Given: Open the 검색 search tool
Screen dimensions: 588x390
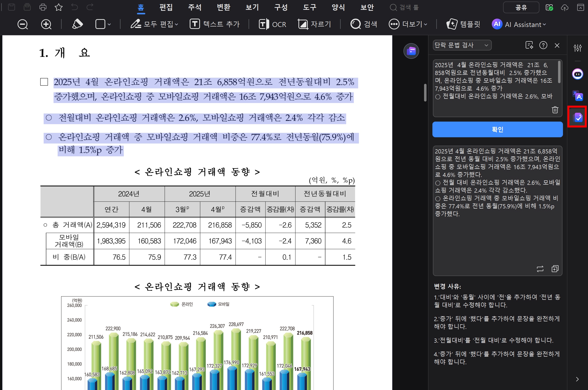Looking at the screenshot, I should click(x=364, y=24).
